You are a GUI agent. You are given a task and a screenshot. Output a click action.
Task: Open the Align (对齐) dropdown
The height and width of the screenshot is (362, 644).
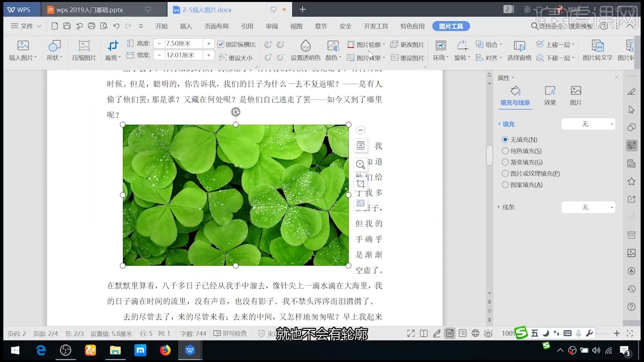(x=489, y=58)
